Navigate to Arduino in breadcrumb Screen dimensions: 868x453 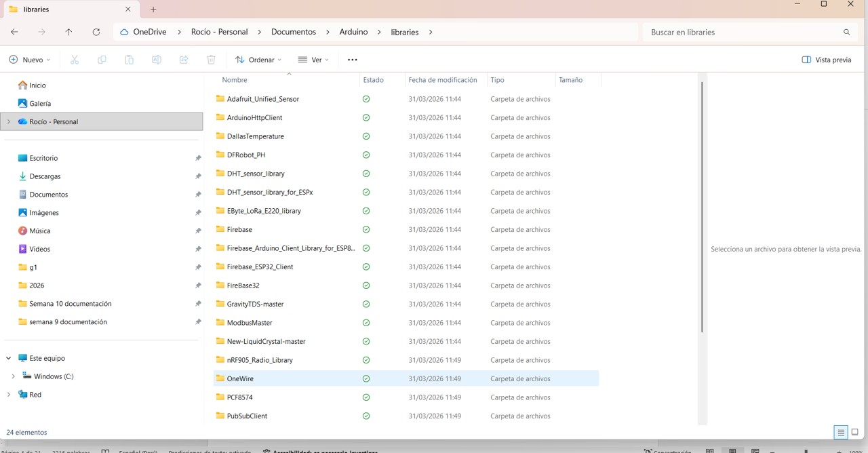(353, 32)
